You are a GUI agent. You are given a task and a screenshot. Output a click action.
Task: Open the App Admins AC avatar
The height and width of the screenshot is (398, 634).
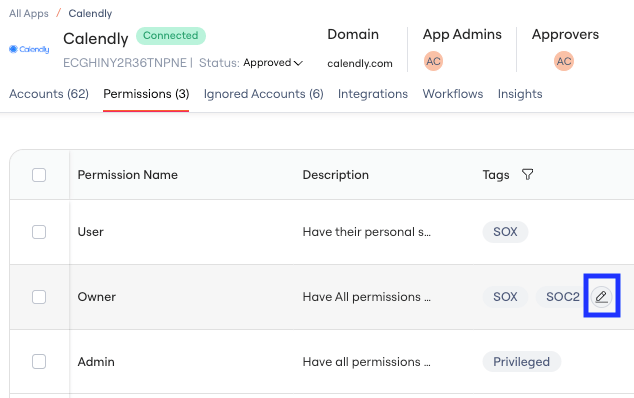pos(433,61)
